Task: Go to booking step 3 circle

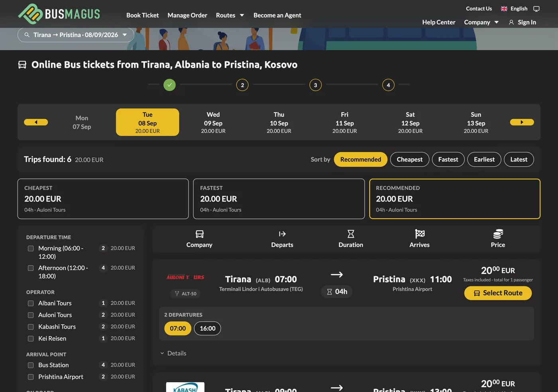Action: point(315,85)
